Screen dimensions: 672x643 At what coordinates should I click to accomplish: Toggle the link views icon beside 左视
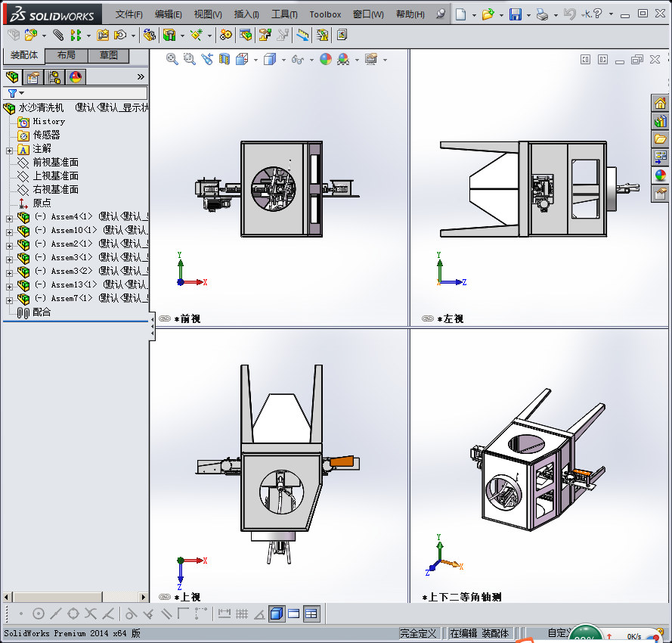pos(428,318)
